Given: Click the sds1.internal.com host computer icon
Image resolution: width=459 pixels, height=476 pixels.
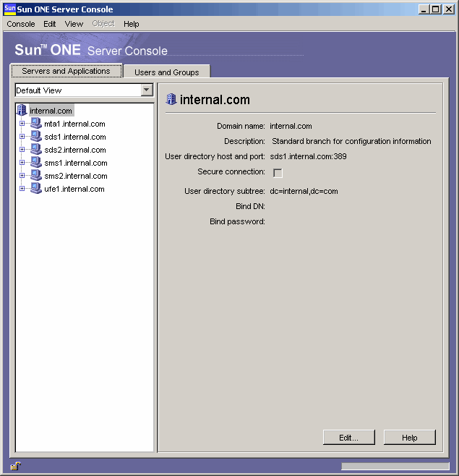Looking at the screenshot, I should click(x=35, y=137).
